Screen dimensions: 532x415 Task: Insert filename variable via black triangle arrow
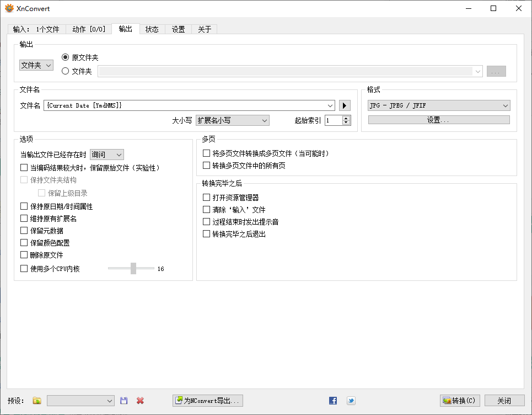click(x=344, y=105)
